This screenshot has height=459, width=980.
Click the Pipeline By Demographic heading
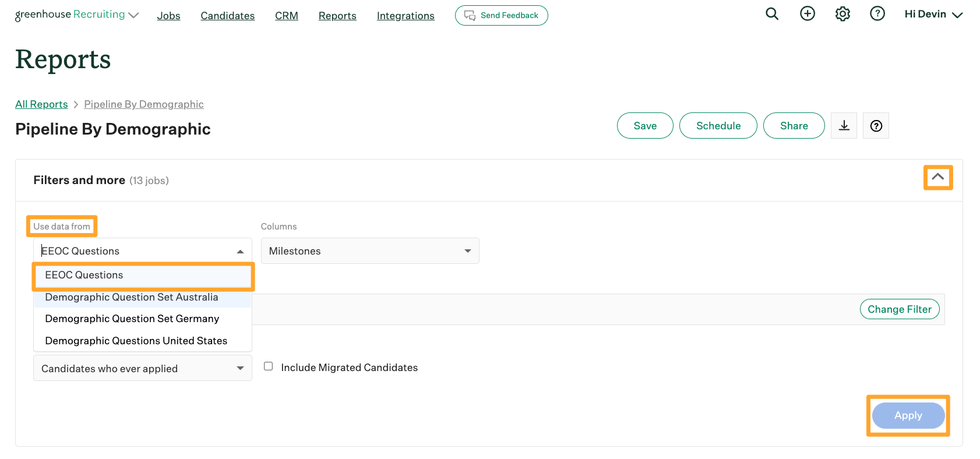coord(113,129)
